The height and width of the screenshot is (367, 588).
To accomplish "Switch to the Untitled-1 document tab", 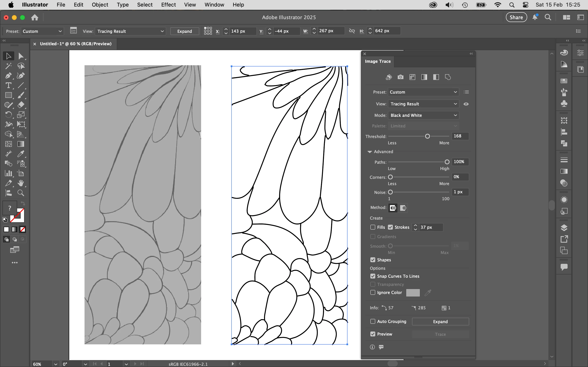I will point(76,44).
